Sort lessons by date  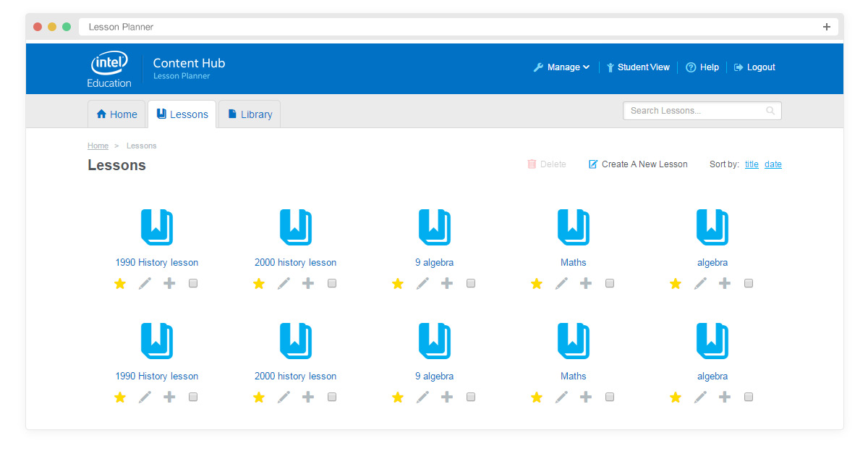pos(773,164)
